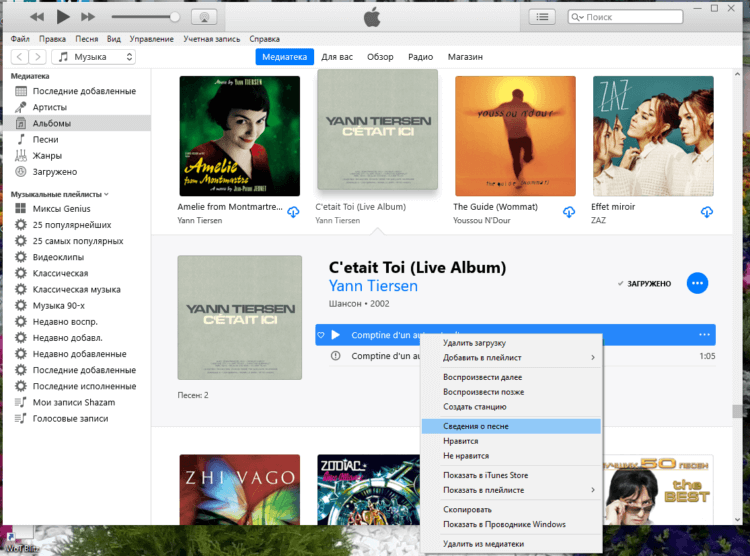Click the Amelie from Montmartre album cover

pyautogui.click(x=240, y=136)
